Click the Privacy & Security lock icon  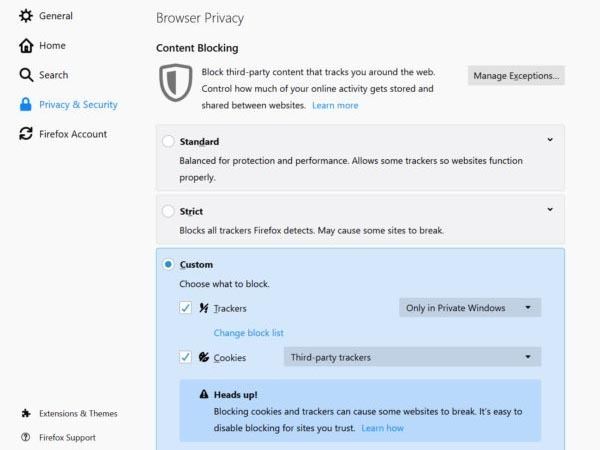pos(26,104)
